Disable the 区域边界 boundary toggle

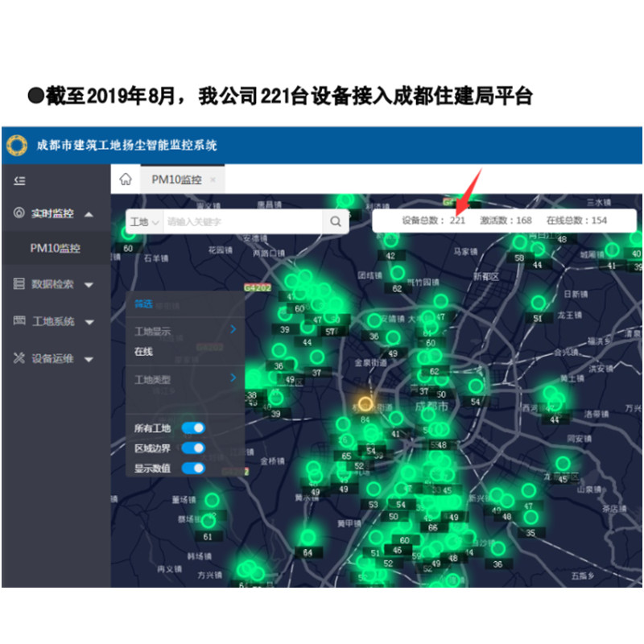coord(192,447)
